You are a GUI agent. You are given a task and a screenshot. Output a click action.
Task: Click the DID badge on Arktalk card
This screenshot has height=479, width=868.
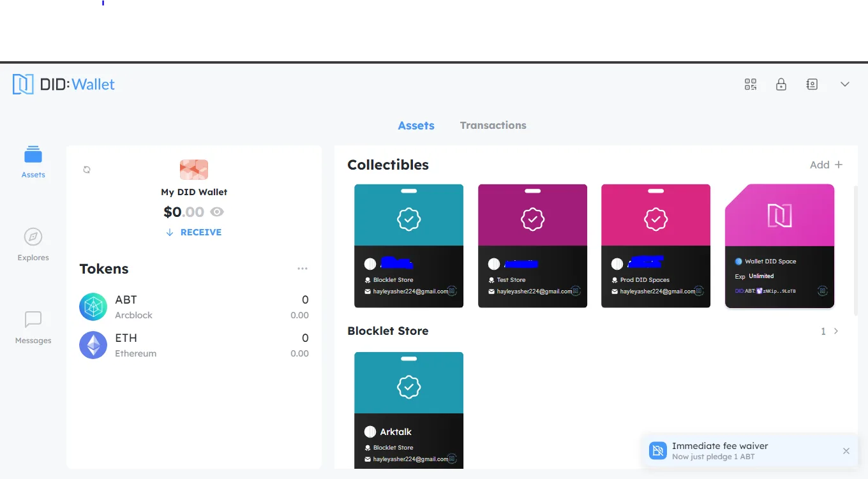(452, 459)
